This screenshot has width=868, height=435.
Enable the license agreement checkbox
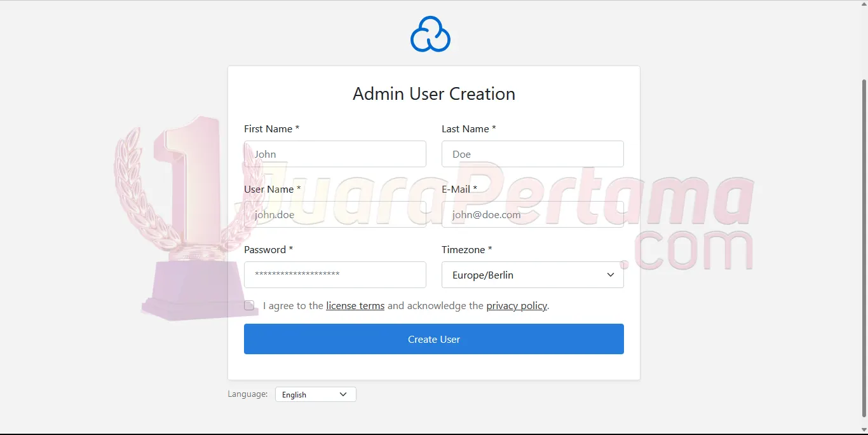pos(249,305)
